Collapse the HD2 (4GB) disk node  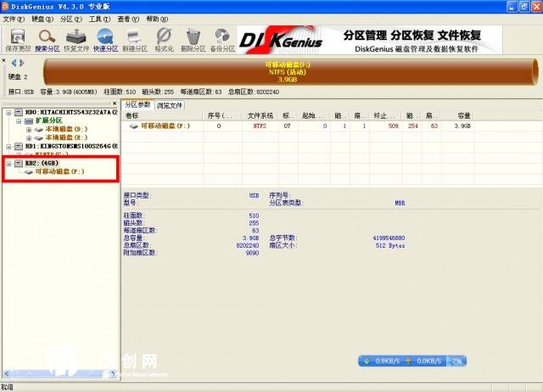tap(8, 162)
